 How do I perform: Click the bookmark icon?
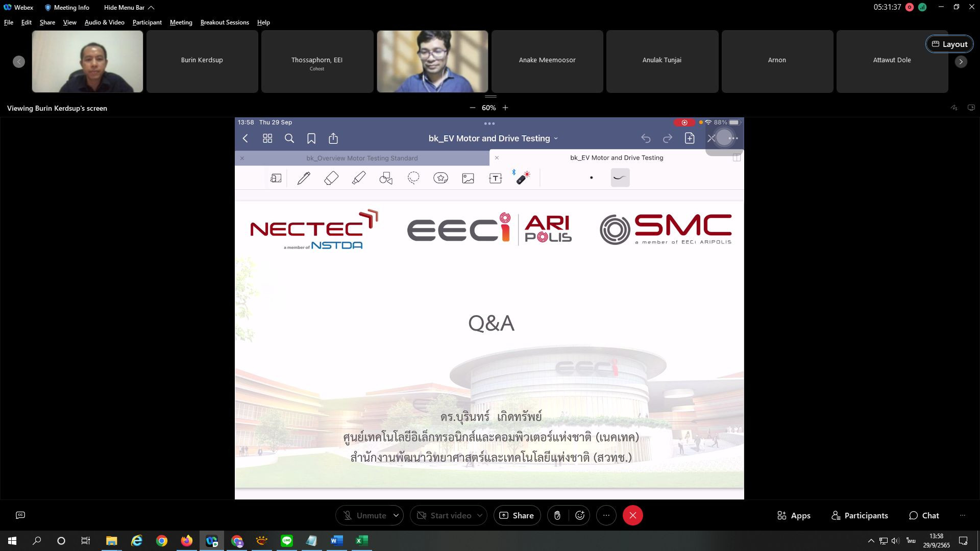[x=311, y=138]
